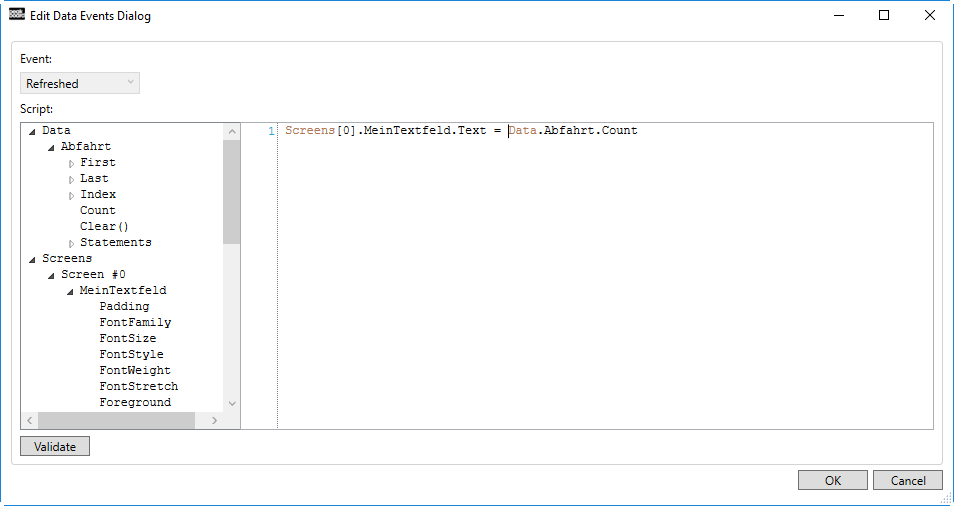Select Count in the tree
This screenshot has height=506, width=954.
click(97, 210)
